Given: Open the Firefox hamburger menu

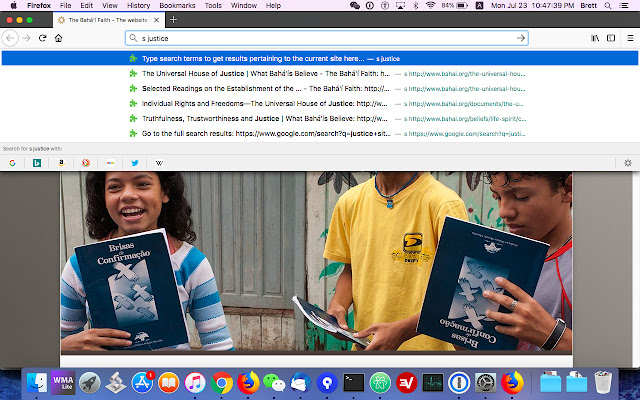Looking at the screenshot, I should point(630,38).
